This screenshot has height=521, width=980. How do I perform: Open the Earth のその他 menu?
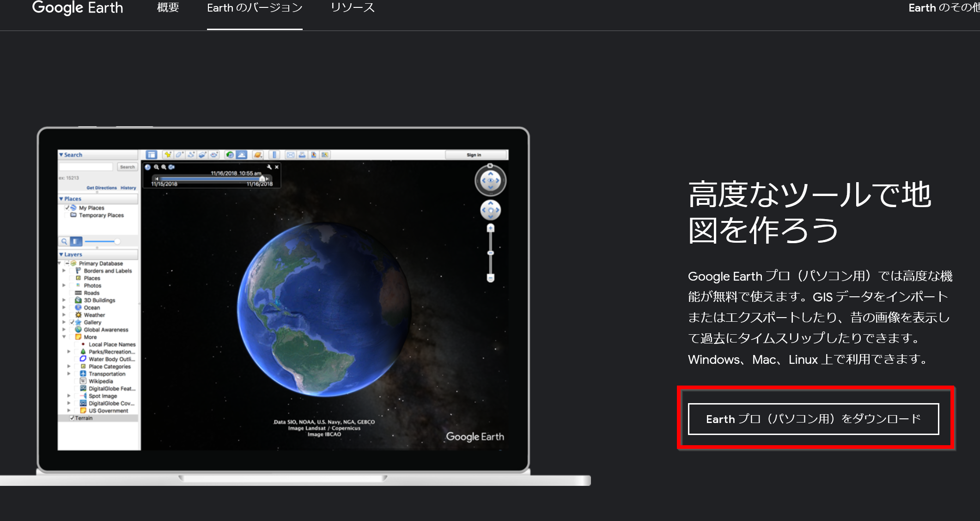coord(944,8)
